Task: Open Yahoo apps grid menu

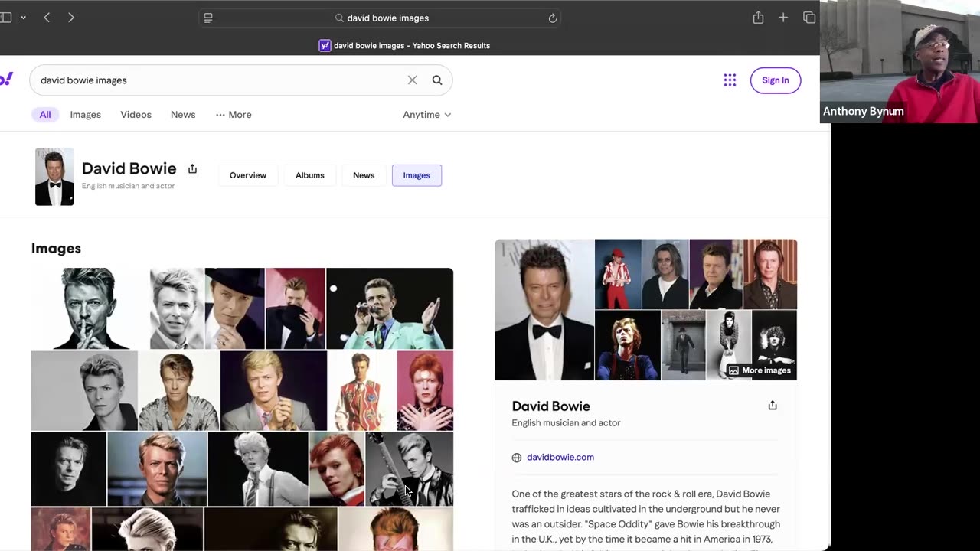Action: point(730,80)
